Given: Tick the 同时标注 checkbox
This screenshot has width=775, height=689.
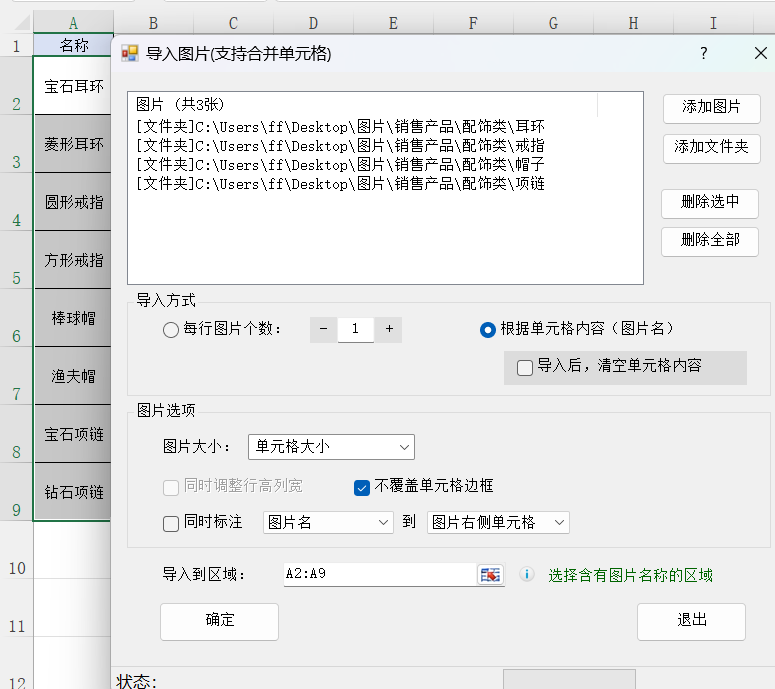Looking at the screenshot, I should pos(171,522).
